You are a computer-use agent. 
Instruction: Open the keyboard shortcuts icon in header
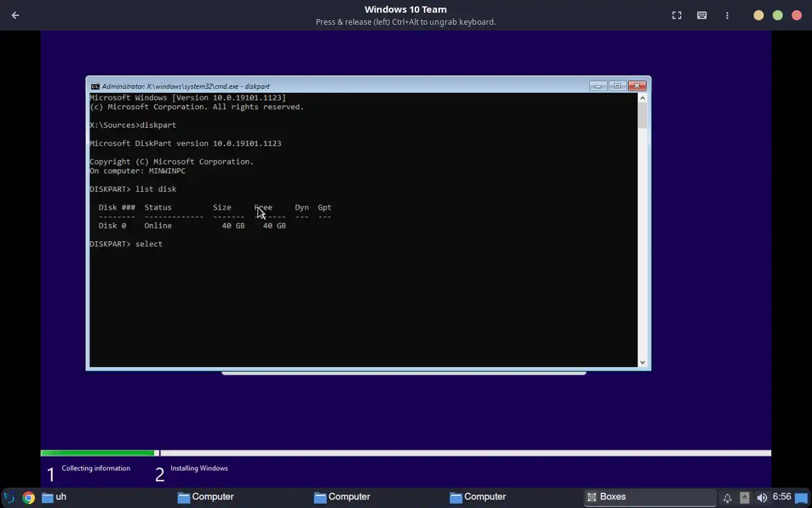pos(702,15)
